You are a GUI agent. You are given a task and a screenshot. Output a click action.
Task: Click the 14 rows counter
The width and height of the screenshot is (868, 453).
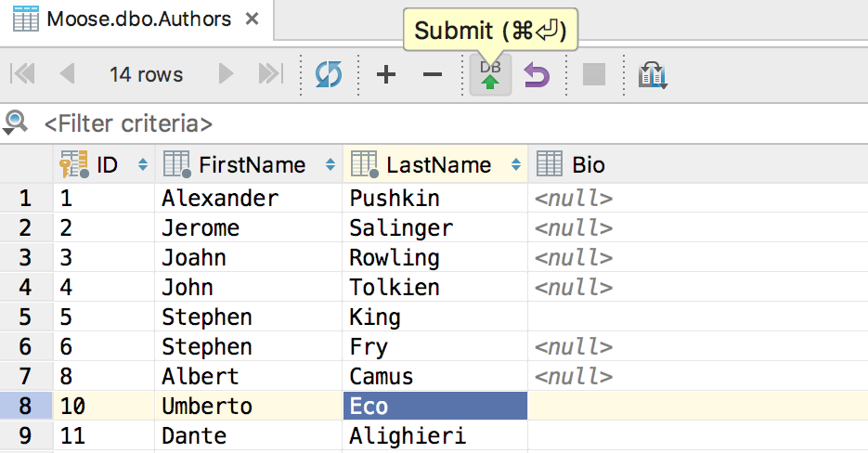coord(146,74)
